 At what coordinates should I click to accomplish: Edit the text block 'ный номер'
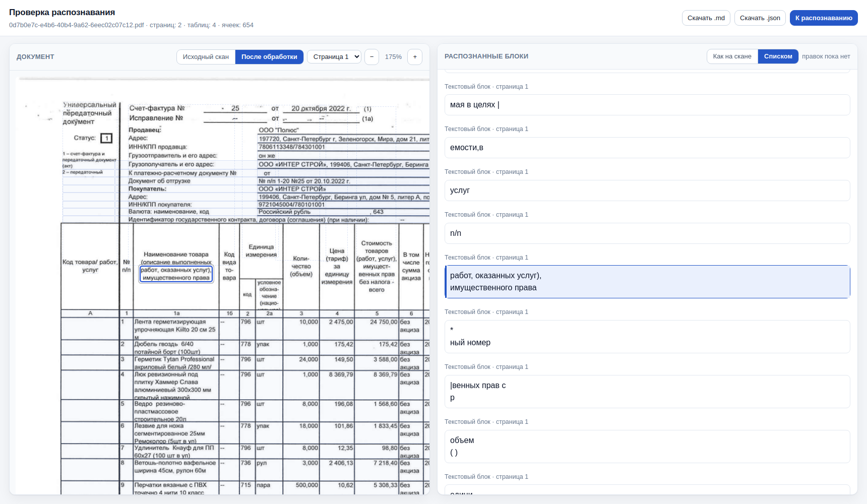point(647,337)
